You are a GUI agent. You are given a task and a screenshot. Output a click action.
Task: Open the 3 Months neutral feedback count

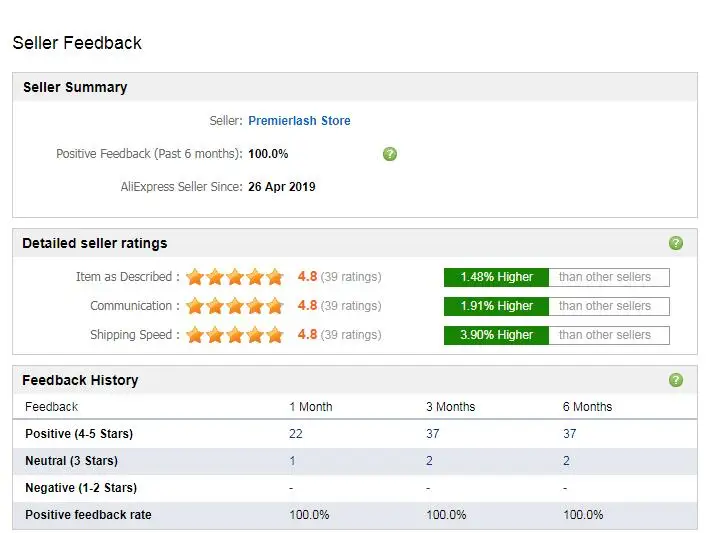point(429,461)
